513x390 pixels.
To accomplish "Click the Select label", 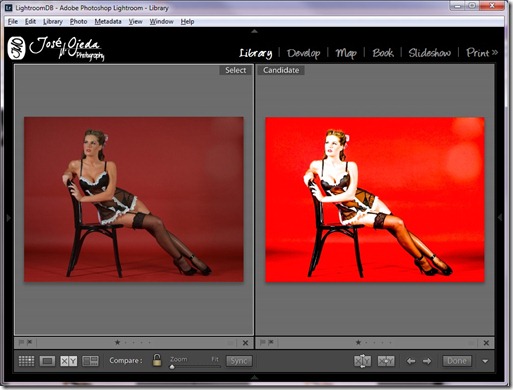I will pos(235,70).
